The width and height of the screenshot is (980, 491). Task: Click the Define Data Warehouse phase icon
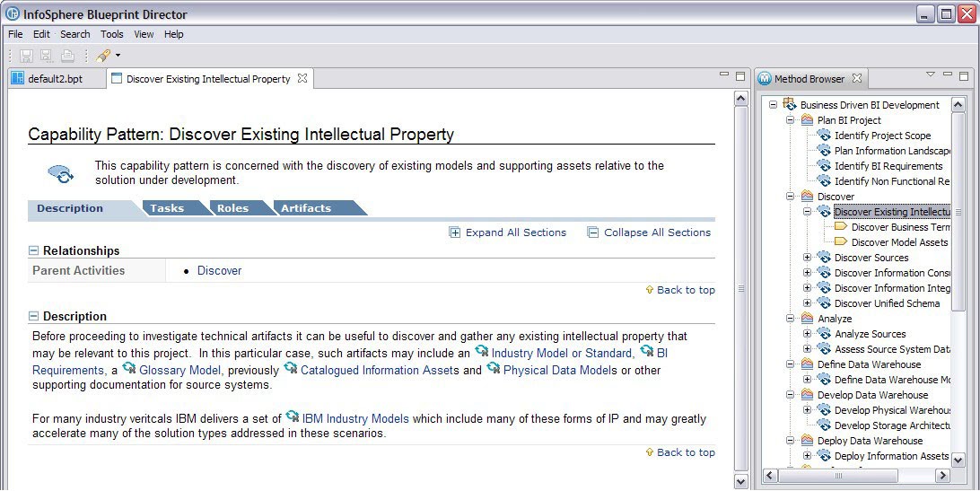click(807, 364)
